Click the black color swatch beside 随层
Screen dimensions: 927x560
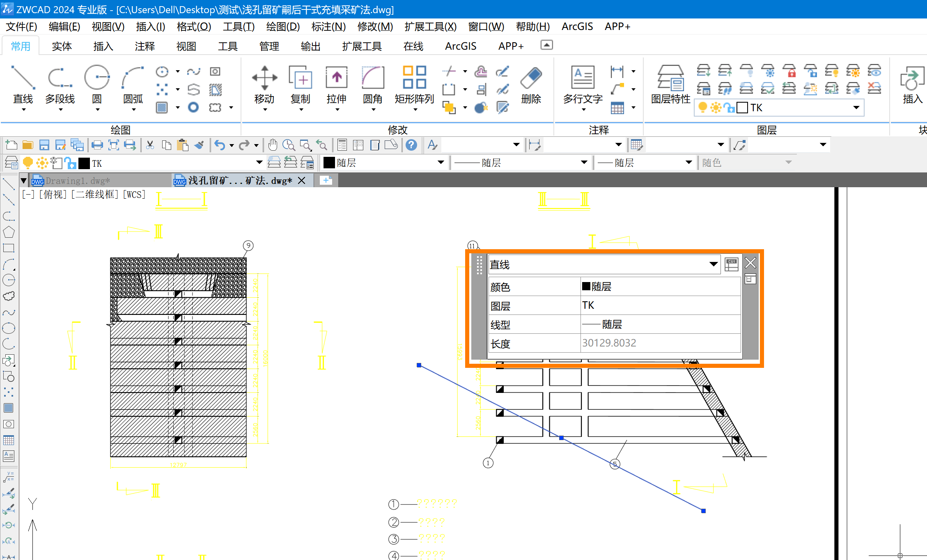(x=329, y=163)
